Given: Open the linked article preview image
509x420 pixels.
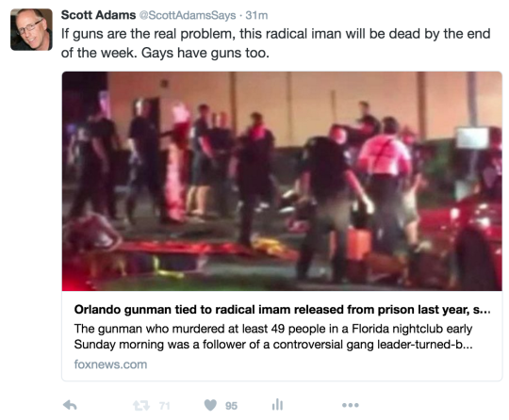Looking at the screenshot, I should 282,181.
